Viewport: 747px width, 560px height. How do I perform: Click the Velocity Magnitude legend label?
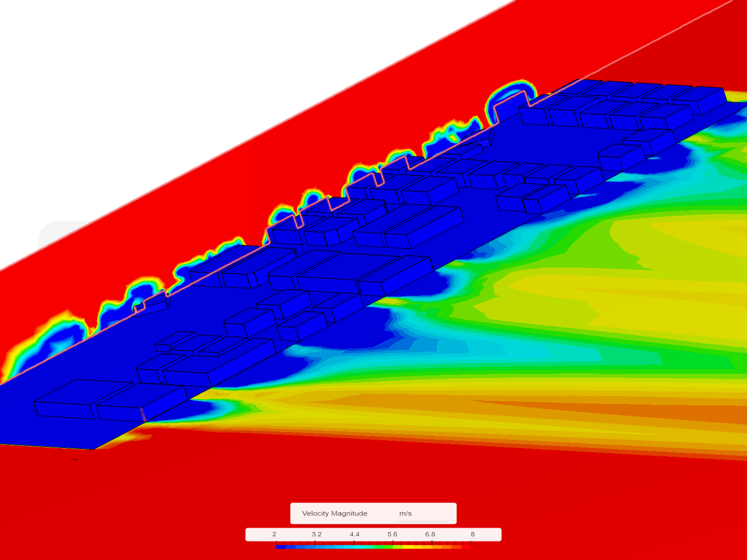coord(335,513)
